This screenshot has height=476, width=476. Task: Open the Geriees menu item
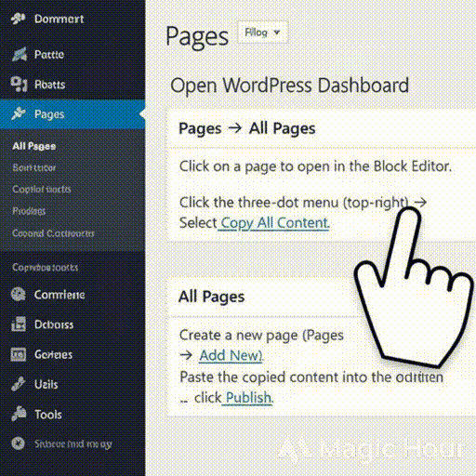coord(73,354)
